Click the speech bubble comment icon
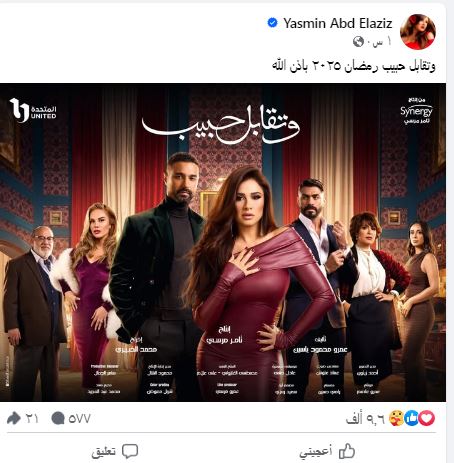Screen dimensions: 454x463 tap(130, 452)
